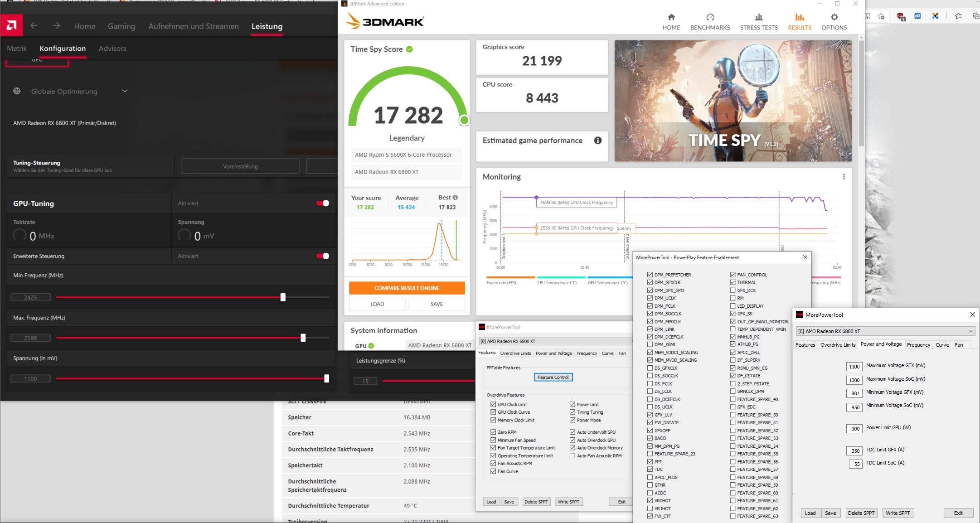The height and width of the screenshot is (523, 980).
Task: Click Max. Frequenz slider handle
Action: click(303, 338)
